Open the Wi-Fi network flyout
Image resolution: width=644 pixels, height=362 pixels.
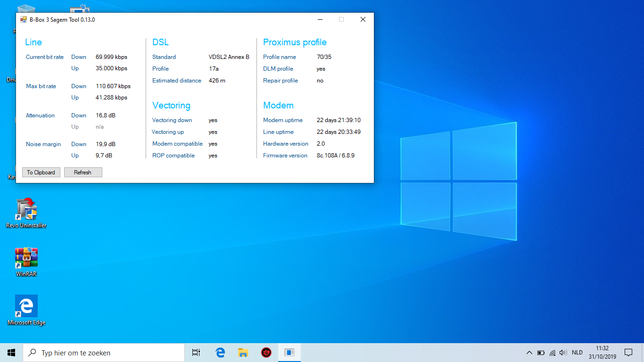pyautogui.click(x=552, y=353)
